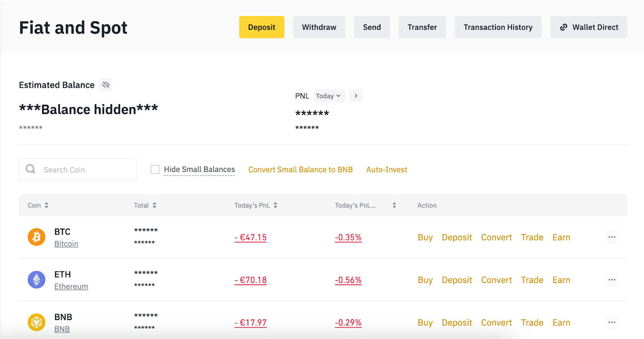This screenshot has width=644, height=339.
Task: Click Convert Small Balance to BNB link
Action: [300, 169]
